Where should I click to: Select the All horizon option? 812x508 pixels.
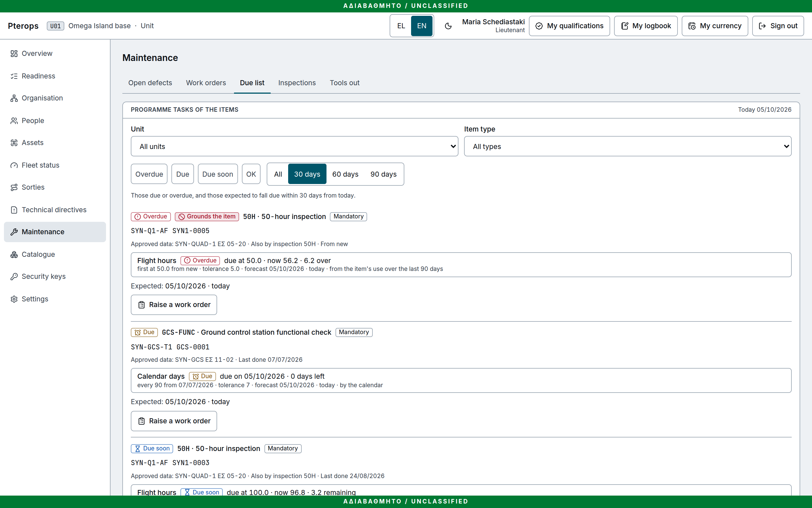coord(278,174)
